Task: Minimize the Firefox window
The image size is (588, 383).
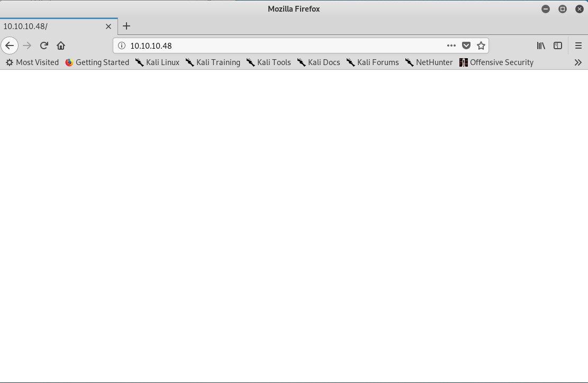Action: [546, 9]
